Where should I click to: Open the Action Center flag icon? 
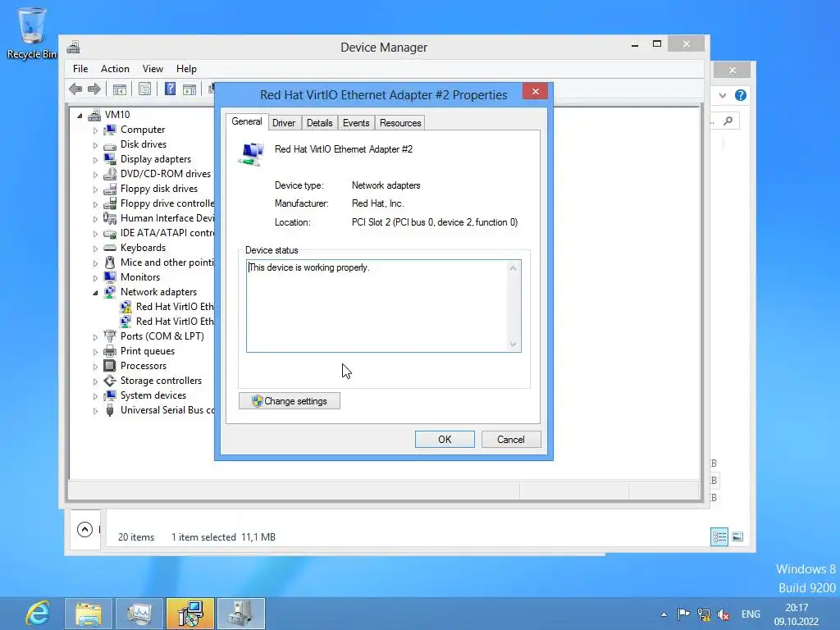(683, 614)
